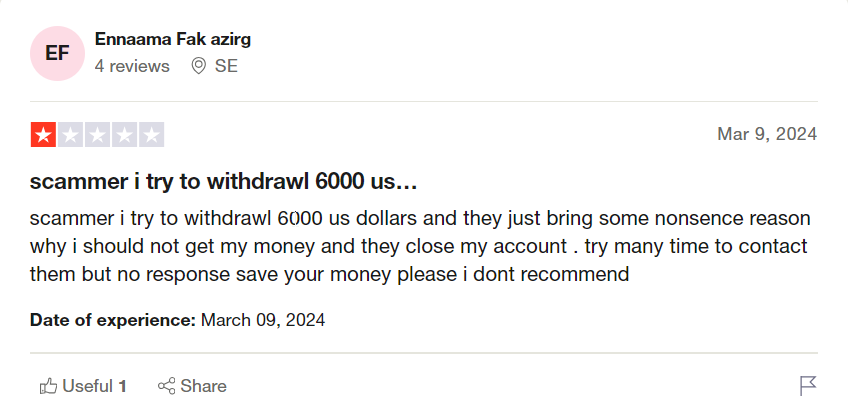Click the fourth grey star
The image size is (848, 410).
tap(124, 135)
